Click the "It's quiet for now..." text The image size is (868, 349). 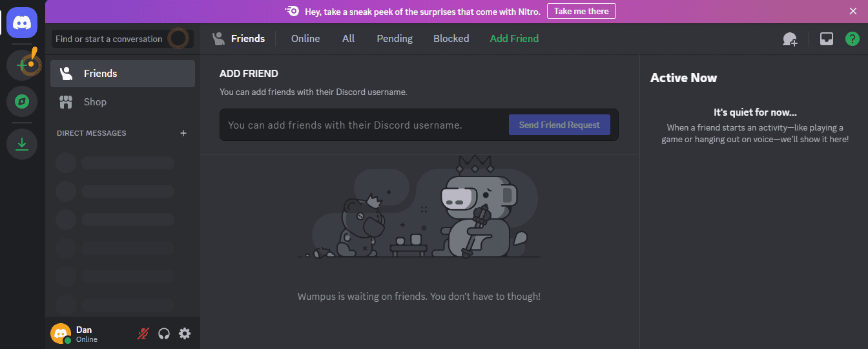(755, 112)
